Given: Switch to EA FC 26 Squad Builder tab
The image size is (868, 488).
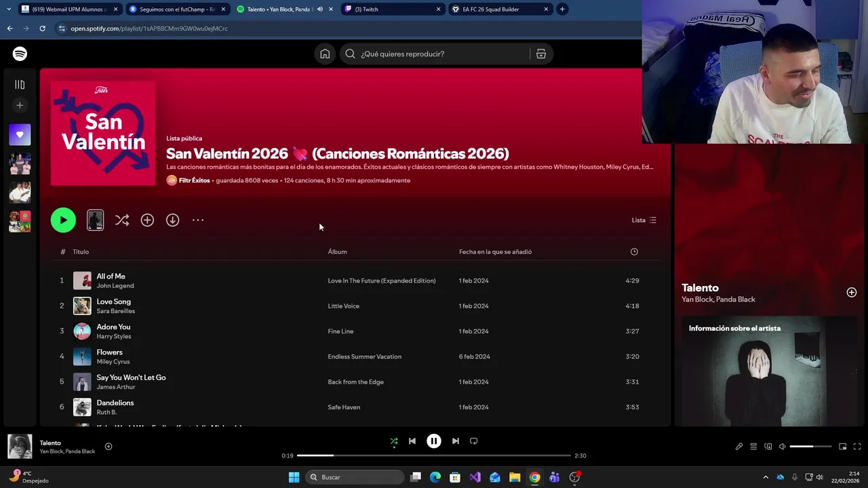Looking at the screenshot, I should coord(500,9).
